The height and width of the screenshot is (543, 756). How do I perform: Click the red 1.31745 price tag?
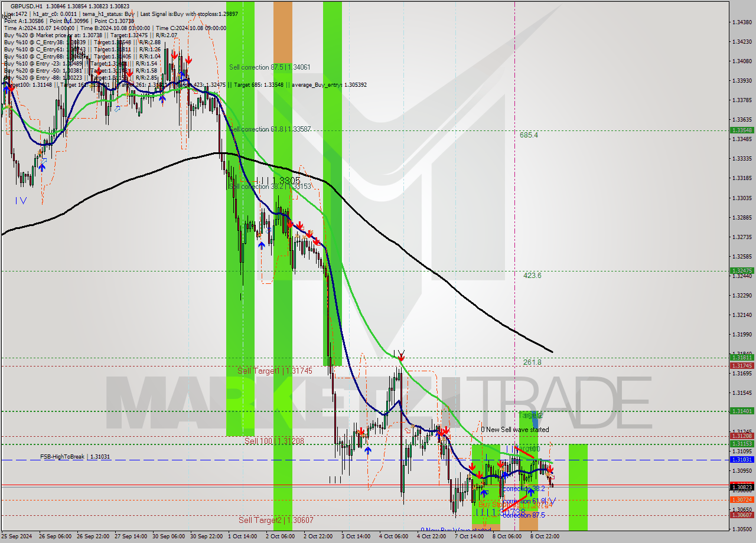[742, 366]
